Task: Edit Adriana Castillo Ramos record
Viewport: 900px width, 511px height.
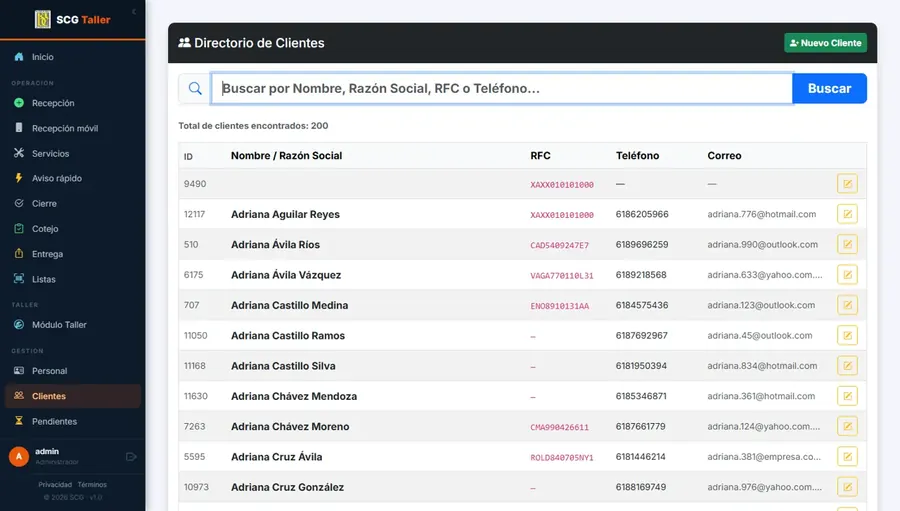Action: pyautogui.click(x=847, y=335)
